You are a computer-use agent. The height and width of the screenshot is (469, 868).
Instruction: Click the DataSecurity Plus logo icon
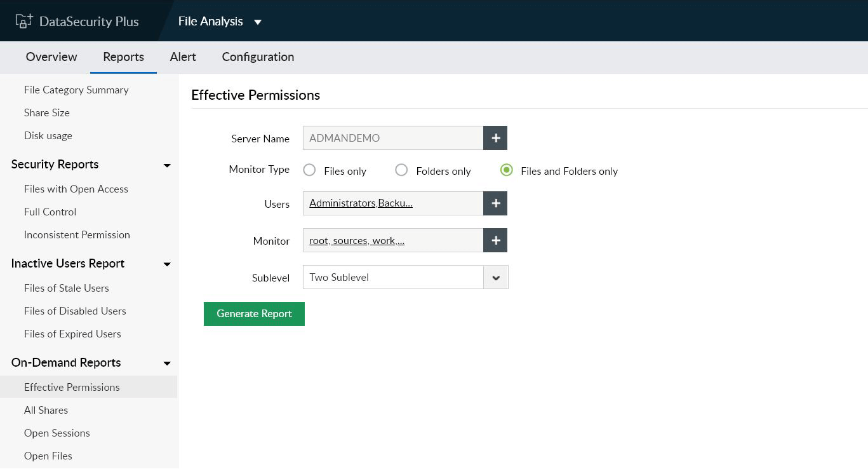(23, 21)
